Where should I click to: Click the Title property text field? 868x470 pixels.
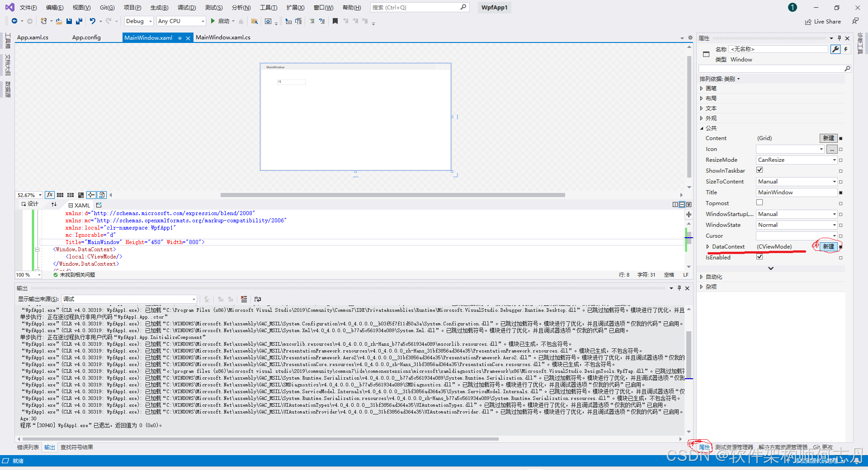[796, 193]
